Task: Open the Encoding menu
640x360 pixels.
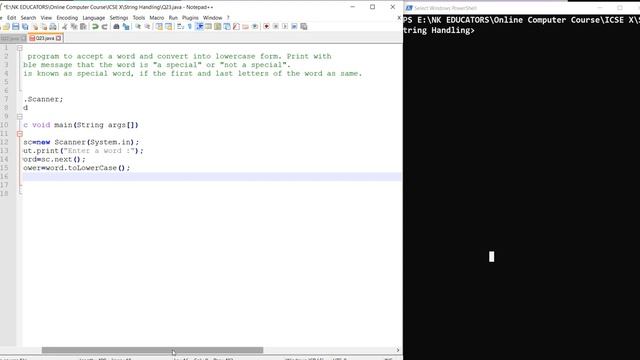Action: [67, 18]
